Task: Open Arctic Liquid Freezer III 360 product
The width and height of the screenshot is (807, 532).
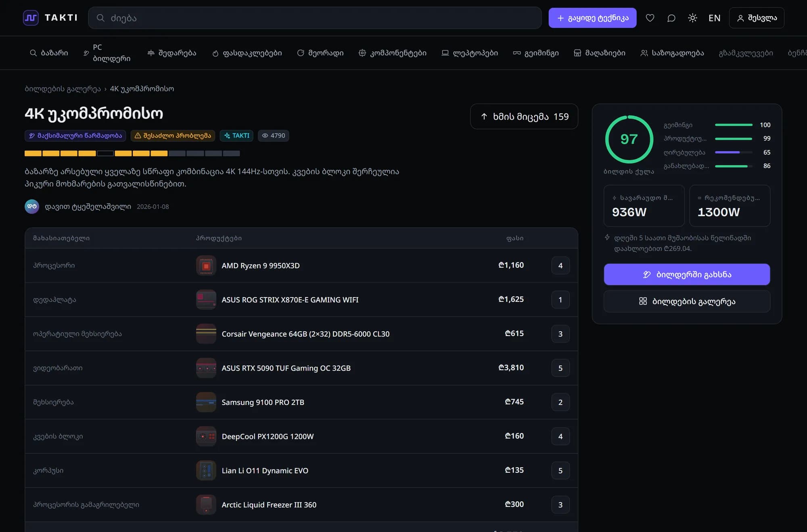Action: coord(269,505)
